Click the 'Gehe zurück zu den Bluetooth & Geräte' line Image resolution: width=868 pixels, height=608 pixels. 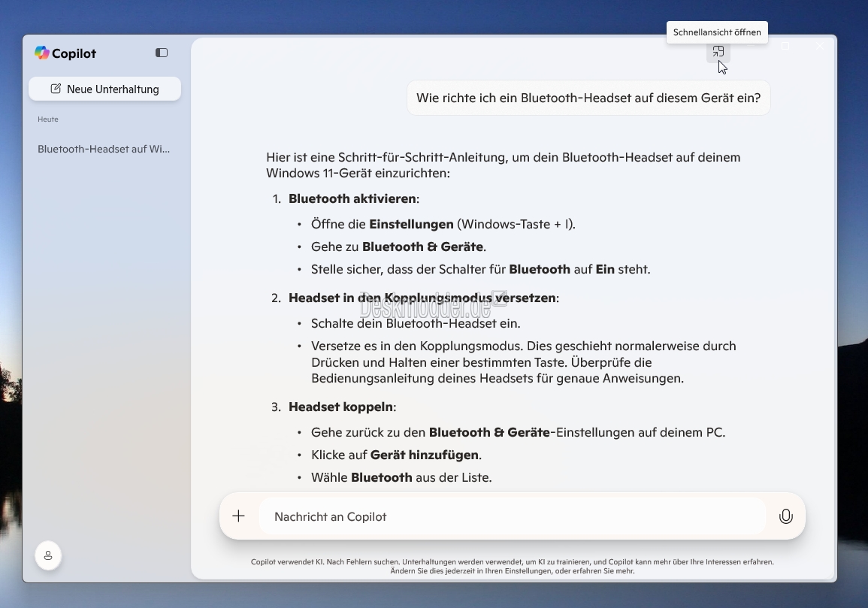click(x=518, y=432)
